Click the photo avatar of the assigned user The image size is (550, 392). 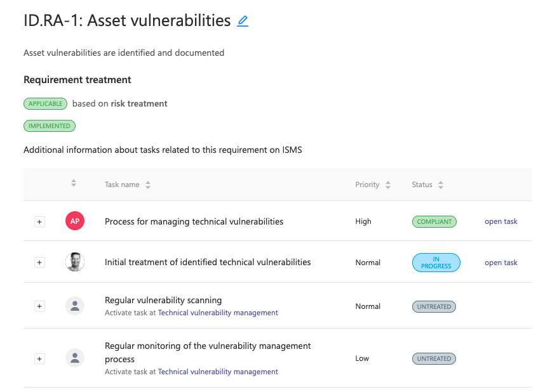click(x=75, y=262)
